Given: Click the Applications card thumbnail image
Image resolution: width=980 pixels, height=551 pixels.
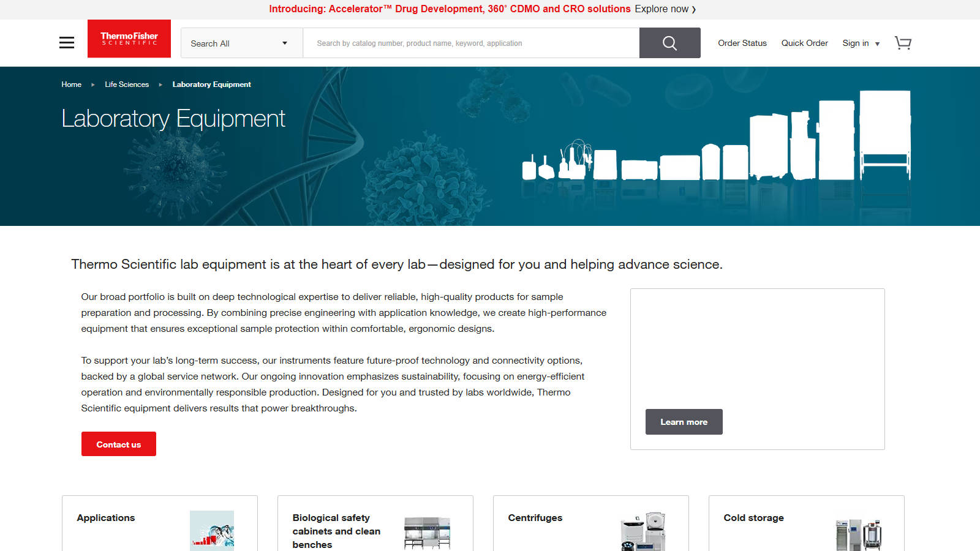Looking at the screenshot, I should (x=212, y=531).
